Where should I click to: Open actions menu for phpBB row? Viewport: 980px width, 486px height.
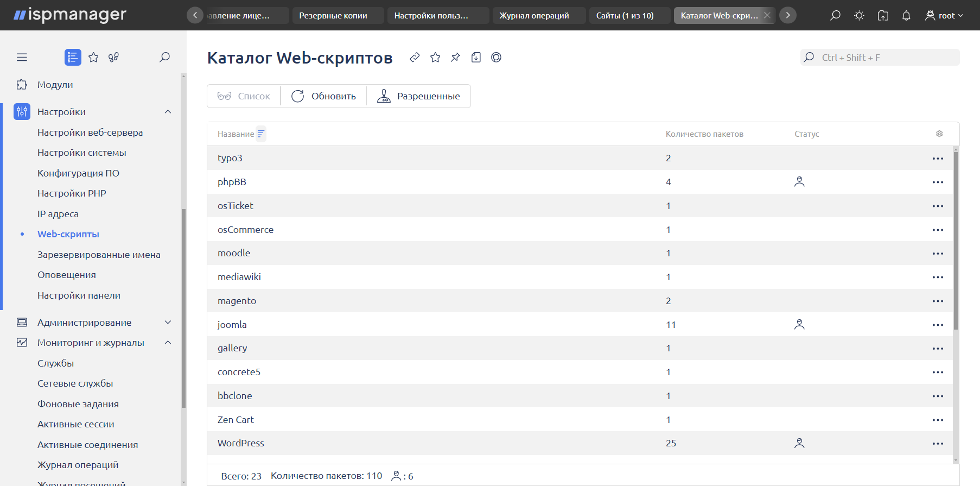(x=938, y=182)
